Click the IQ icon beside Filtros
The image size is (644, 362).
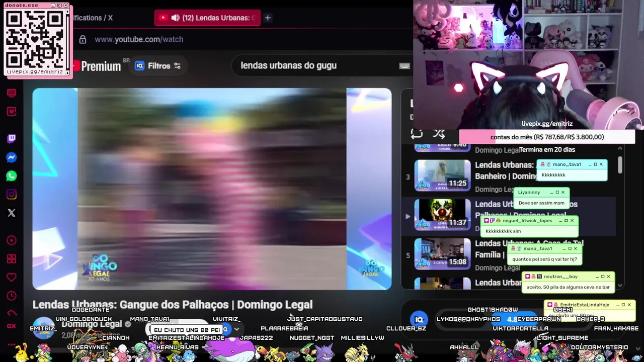pyautogui.click(x=139, y=66)
